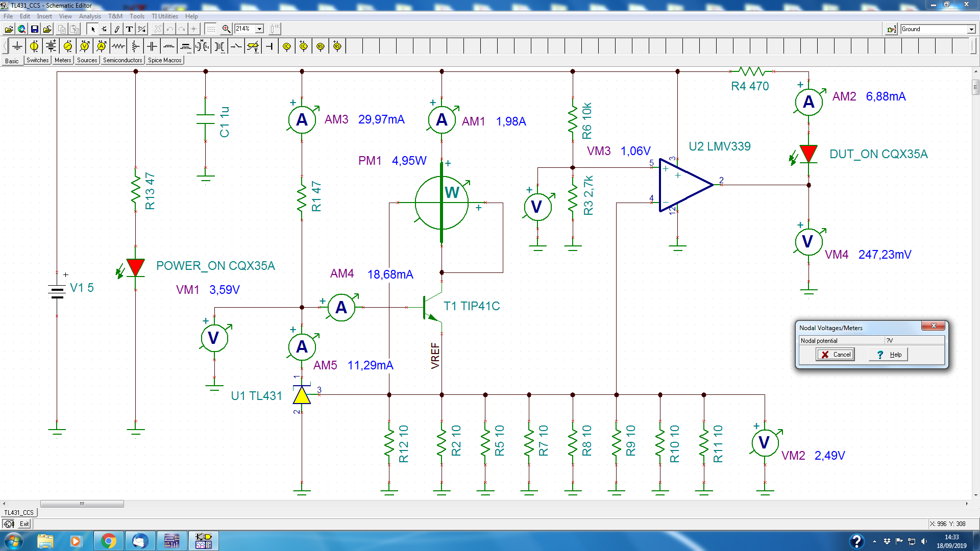This screenshot has height=551, width=980.
Task: Probe the AM1 ammeter on the schematic
Action: 442,120
